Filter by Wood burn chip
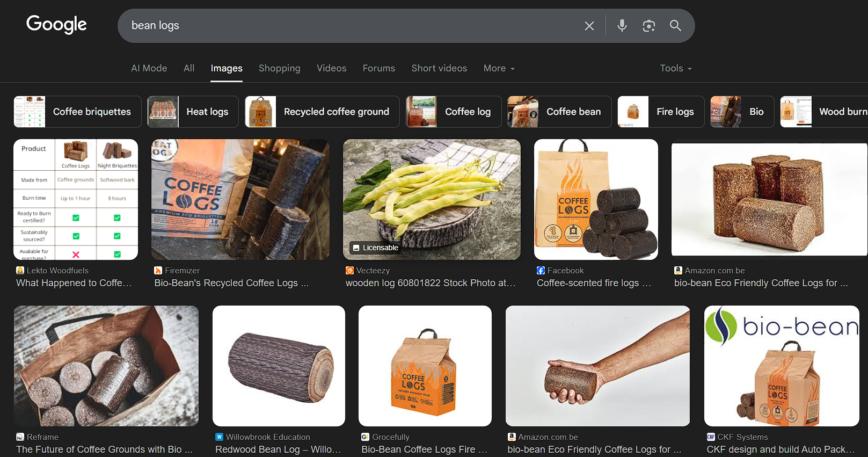 (824, 112)
